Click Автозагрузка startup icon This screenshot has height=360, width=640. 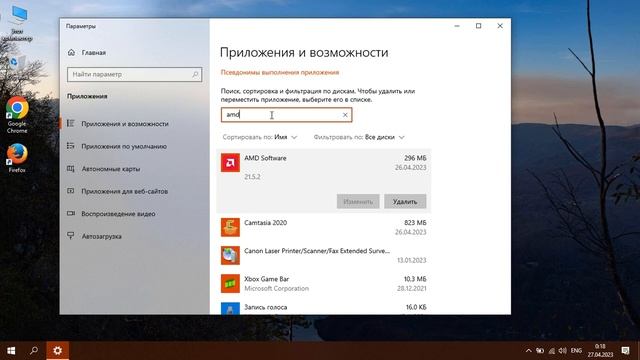(71, 236)
